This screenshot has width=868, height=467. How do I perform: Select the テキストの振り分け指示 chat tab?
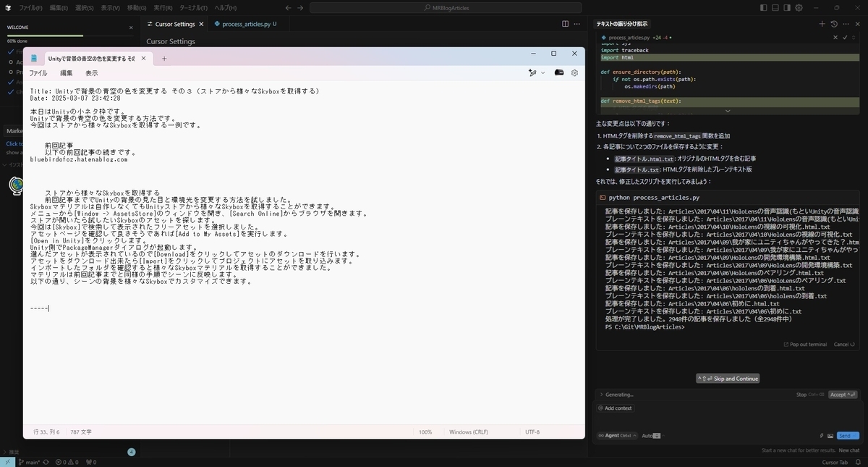[622, 24]
